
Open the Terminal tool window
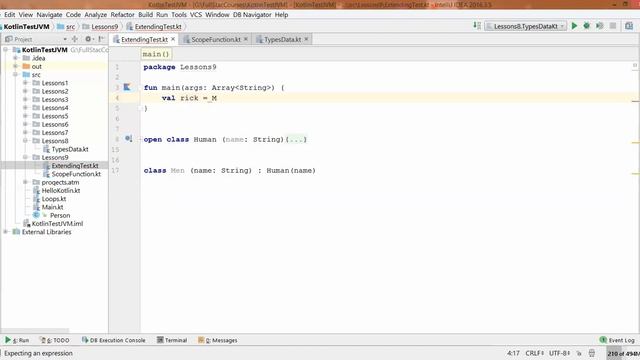coord(172,340)
